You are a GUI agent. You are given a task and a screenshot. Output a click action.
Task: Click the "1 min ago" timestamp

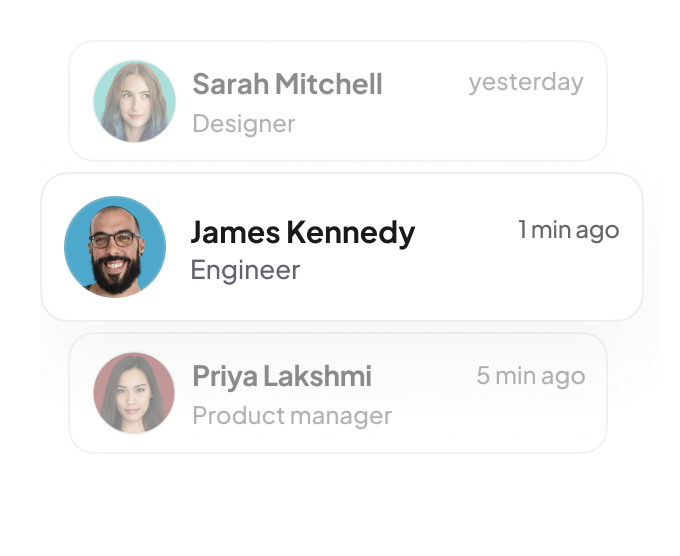coord(568,230)
